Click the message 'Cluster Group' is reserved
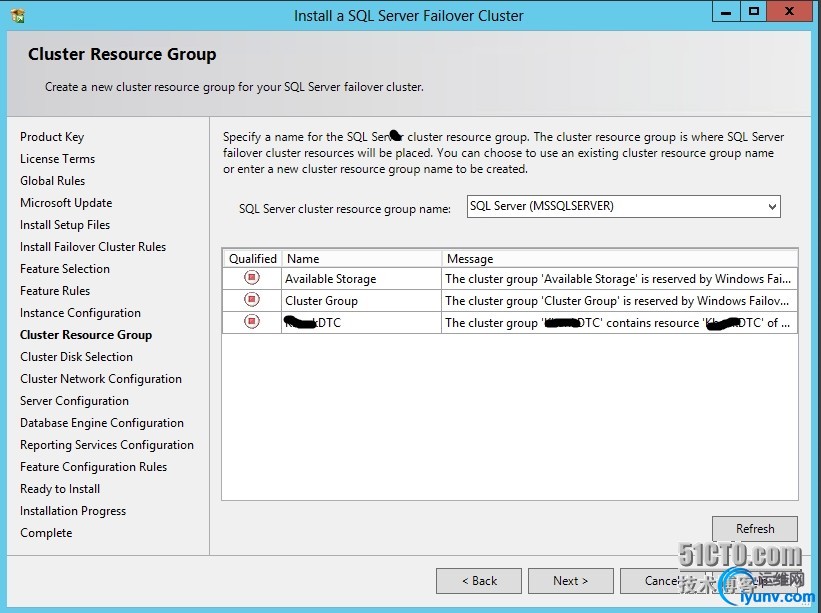Image resolution: width=821 pixels, height=613 pixels. coord(617,300)
